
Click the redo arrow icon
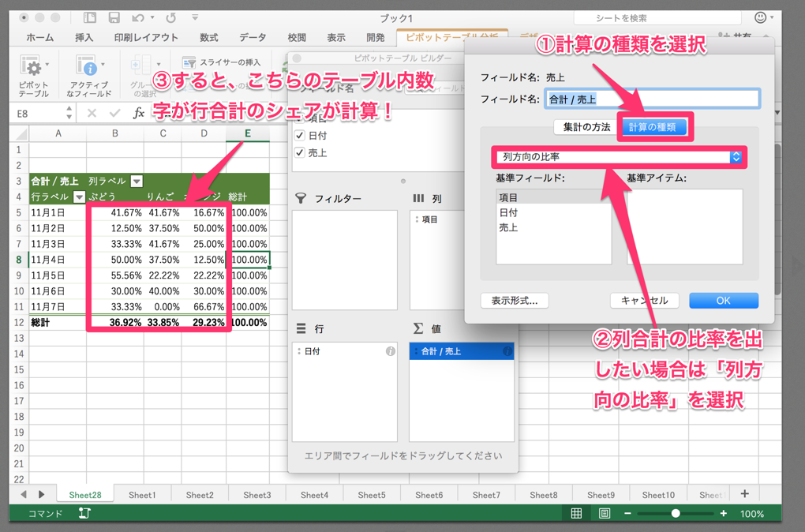pyautogui.click(x=170, y=18)
